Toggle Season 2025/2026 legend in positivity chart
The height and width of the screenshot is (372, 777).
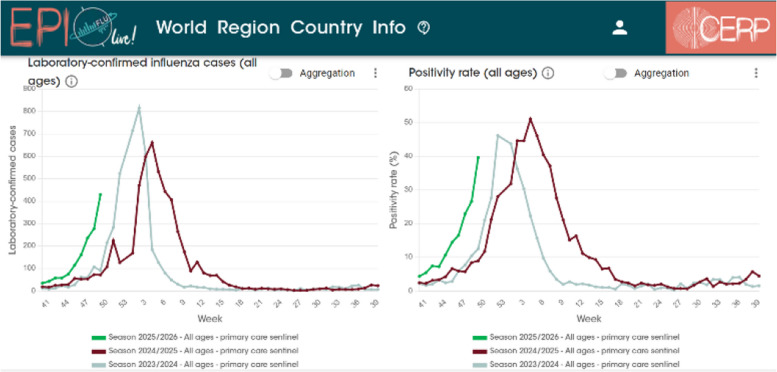pos(576,337)
